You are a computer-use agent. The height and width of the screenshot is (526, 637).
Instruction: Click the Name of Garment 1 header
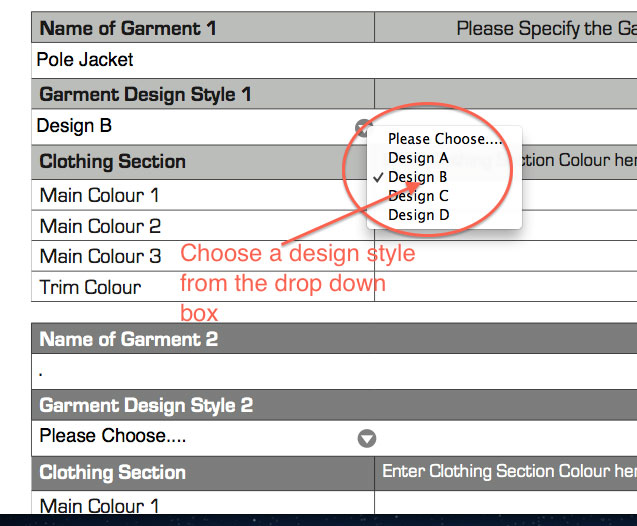(203, 27)
